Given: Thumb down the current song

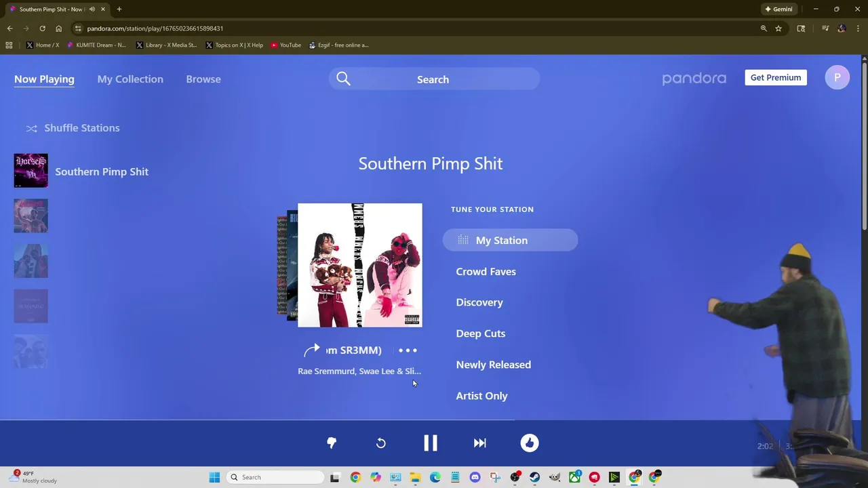Looking at the screenshot, I should coord(332,443).
